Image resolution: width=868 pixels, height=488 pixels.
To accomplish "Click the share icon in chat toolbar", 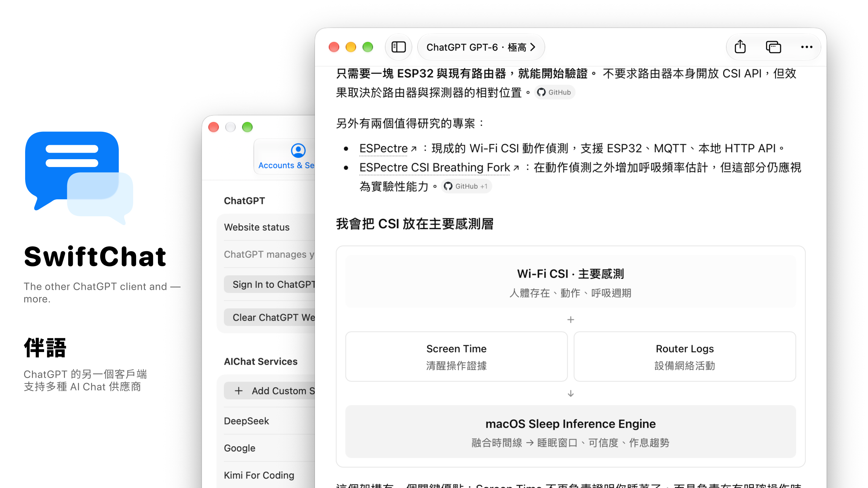I will click(740, 46).
